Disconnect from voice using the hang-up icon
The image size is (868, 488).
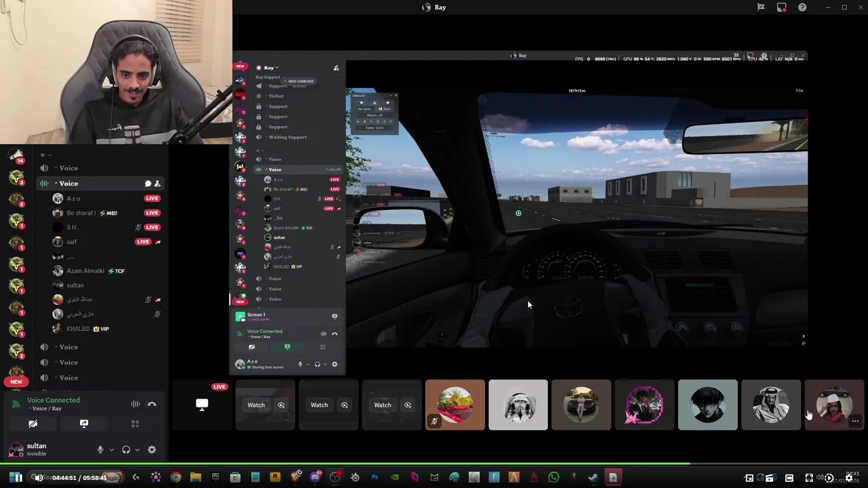(152, 404)
